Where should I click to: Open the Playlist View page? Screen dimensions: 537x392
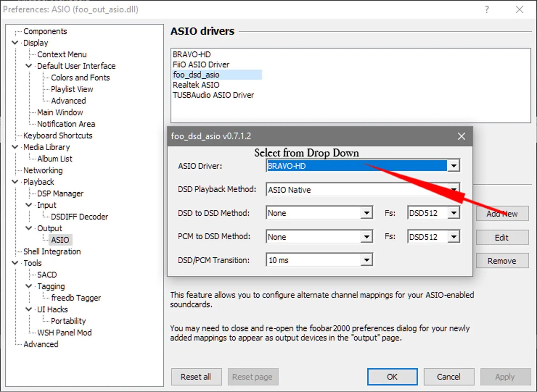click(x=72, y=89)
